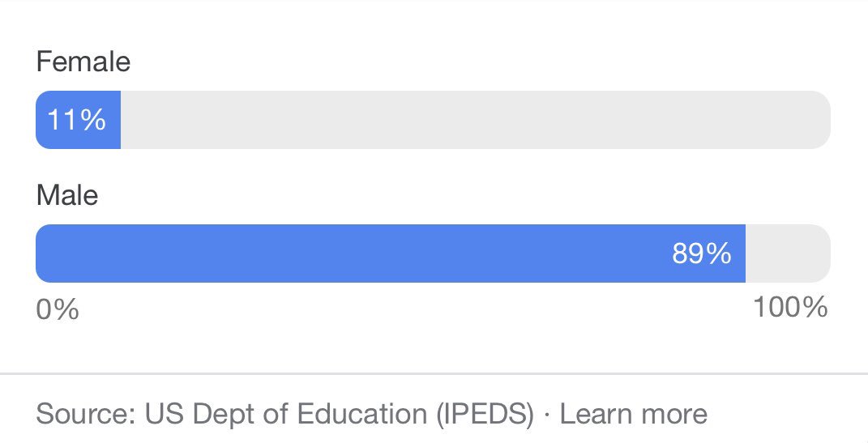Click the 89% value text
This screenshot has width=868, height=443.
click(x=701, y=253)
